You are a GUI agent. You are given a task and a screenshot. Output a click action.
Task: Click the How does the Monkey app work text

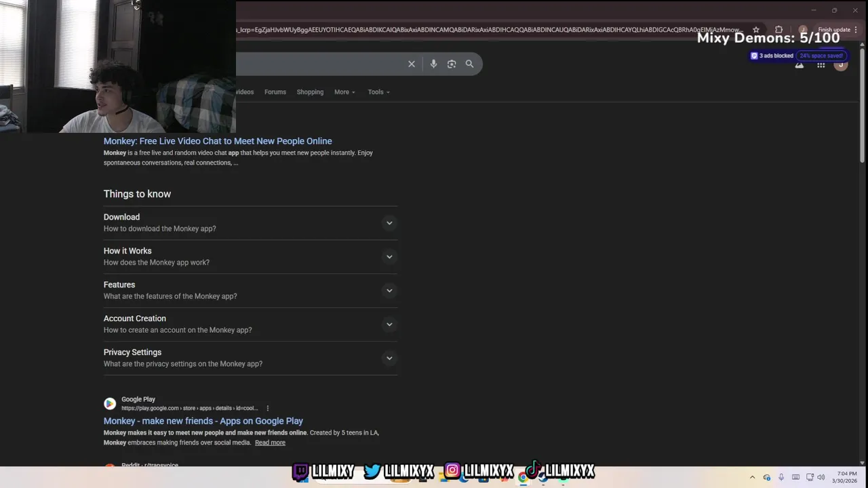[x=157, y=263]
